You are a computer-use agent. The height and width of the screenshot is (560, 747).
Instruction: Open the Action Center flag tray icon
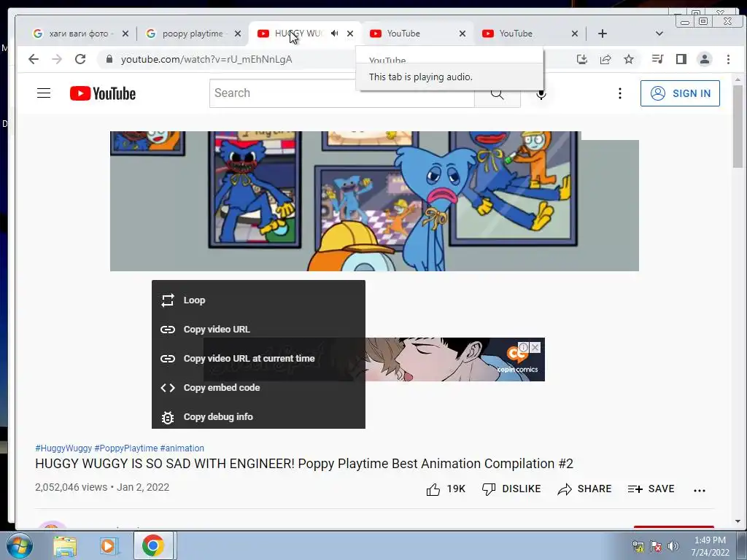coord(656,546)
